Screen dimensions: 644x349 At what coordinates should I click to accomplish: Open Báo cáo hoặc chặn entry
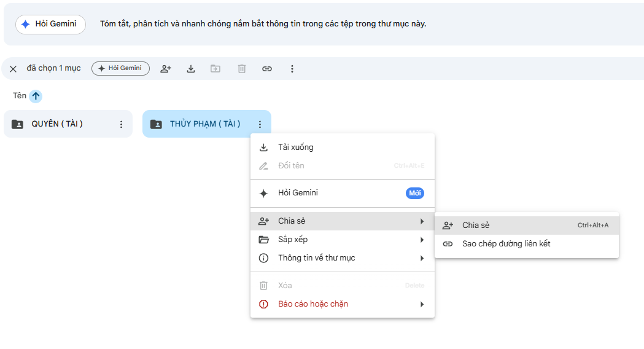click(343, 304)
